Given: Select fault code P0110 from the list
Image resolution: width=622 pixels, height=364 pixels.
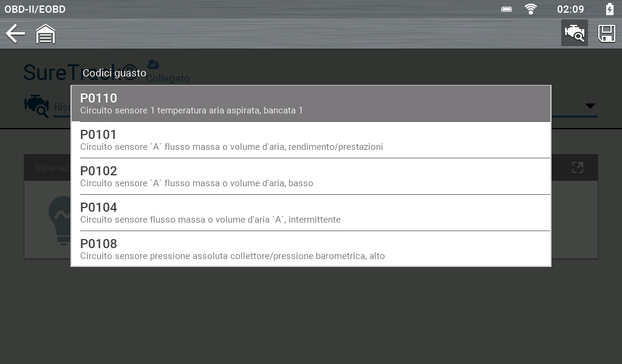Looking at the screenshot, I should [x=310, y=104].
